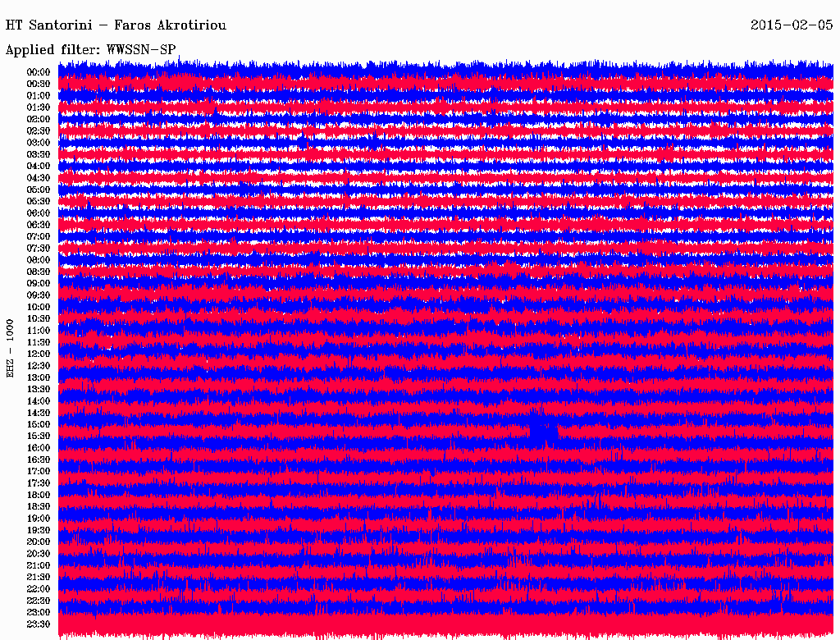Click the date label 2015-02-05
Image resolution: width=840 pixels, height=640 pixels.
792,25
